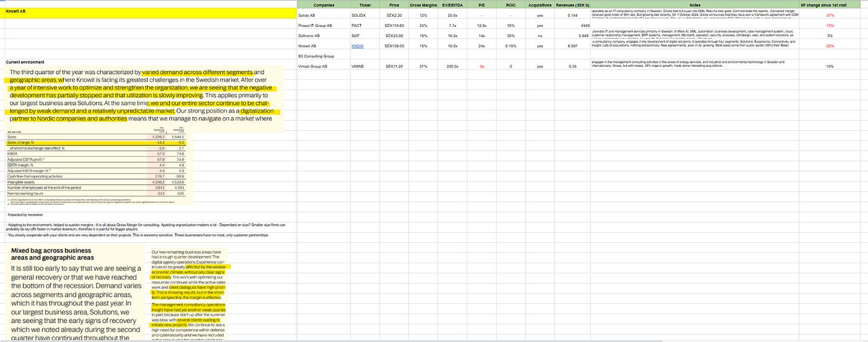
Task: Select the 'Mixed bag across business areas' clipping
Action: (x=76, y=292)
